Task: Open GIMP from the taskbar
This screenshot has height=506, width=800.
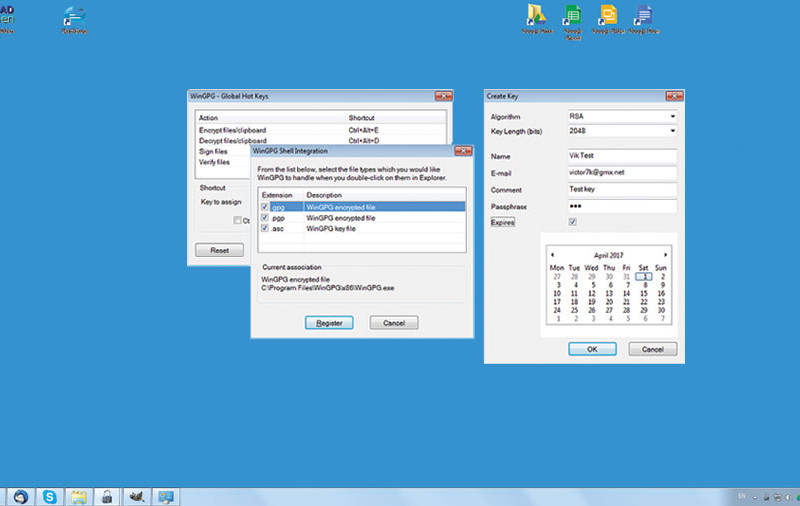Action: coord(136,496)
